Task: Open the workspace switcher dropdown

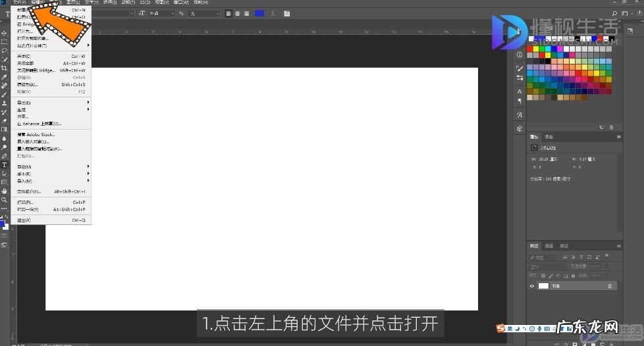Action: point(626,14)
